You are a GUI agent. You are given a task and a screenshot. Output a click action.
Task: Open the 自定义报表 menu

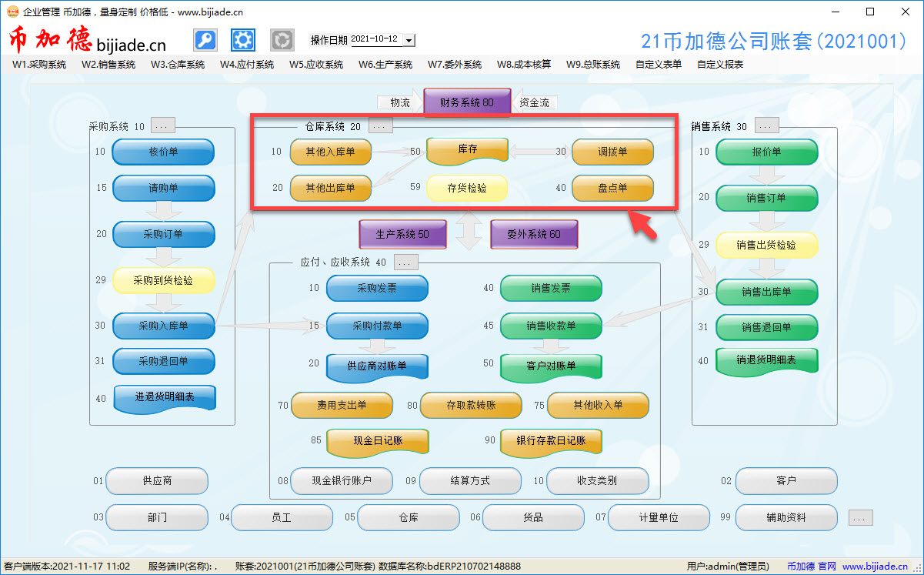(x=720, y=65)
